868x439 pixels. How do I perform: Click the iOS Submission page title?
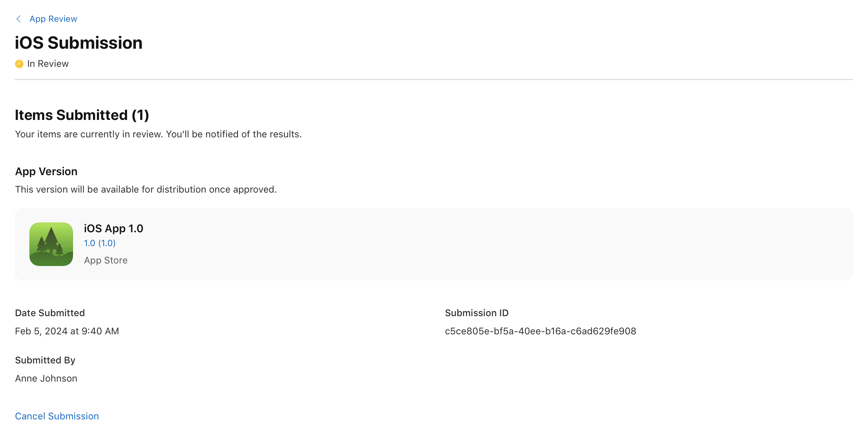78,43
